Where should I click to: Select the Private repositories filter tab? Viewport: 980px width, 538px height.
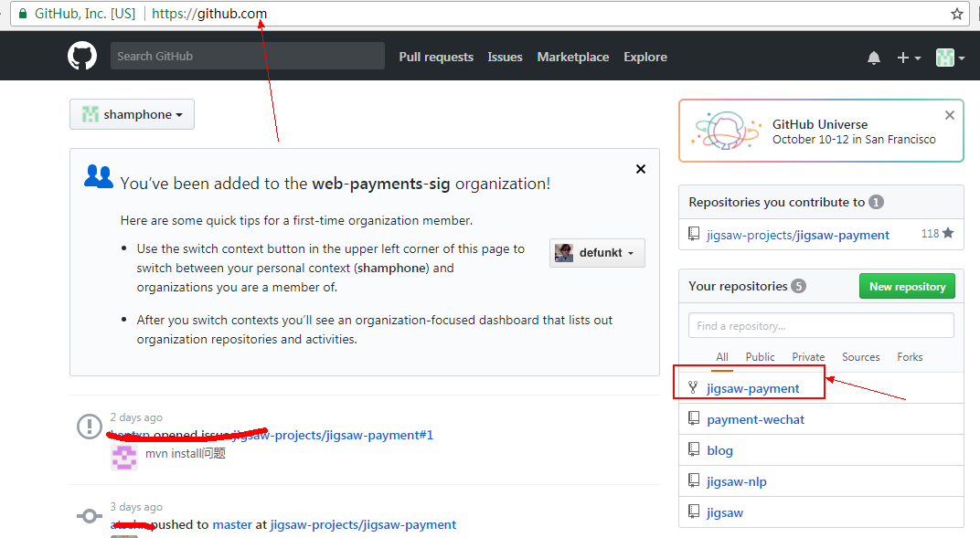[808, 357]
